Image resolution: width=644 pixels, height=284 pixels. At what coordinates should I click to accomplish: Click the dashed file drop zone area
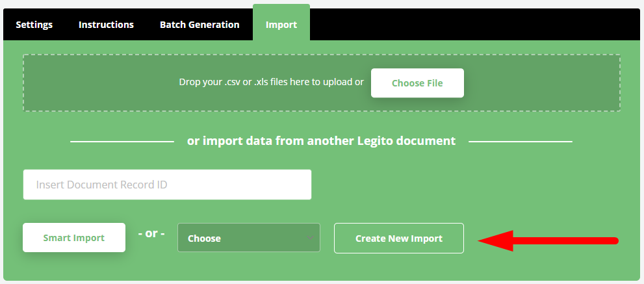click(x=322, y=83)
